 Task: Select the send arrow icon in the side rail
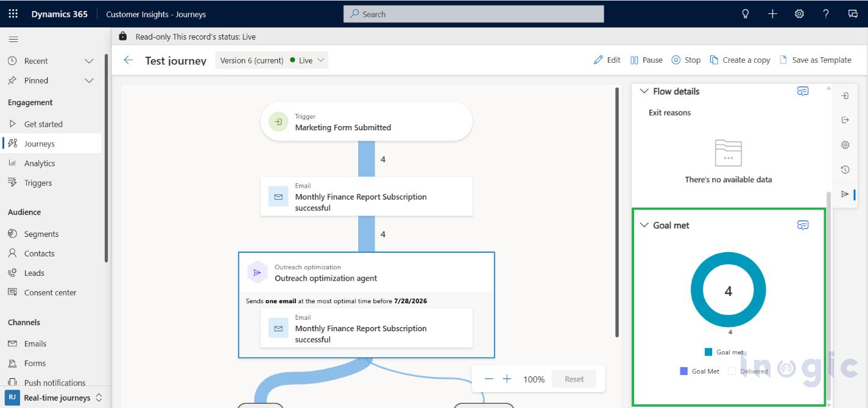(845, 194)
